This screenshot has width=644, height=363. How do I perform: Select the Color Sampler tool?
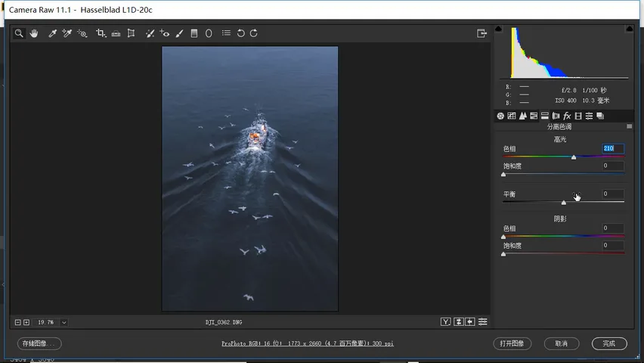[x=67, y=33]
